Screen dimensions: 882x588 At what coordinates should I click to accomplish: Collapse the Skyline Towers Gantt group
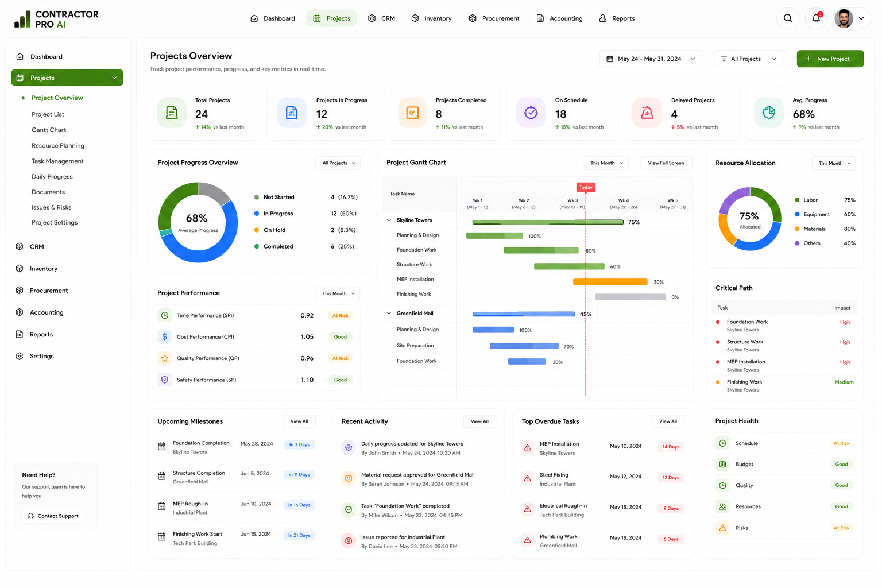(x=389, y=220)
